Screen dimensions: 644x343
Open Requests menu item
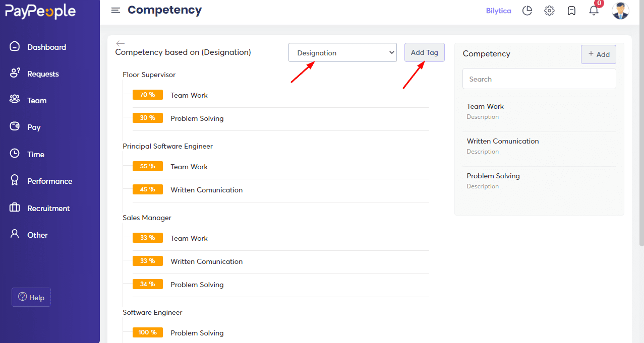point(43,74)
